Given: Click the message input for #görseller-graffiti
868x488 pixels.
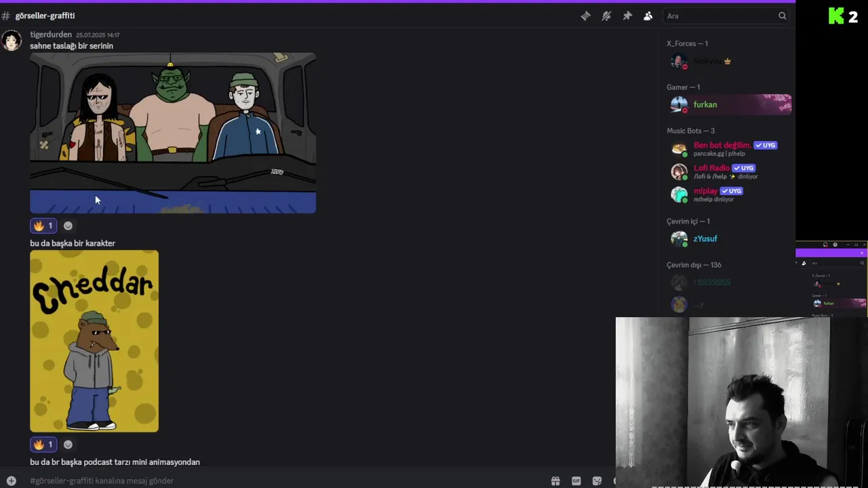Looking at the screenshot, I should coord(285,481).
